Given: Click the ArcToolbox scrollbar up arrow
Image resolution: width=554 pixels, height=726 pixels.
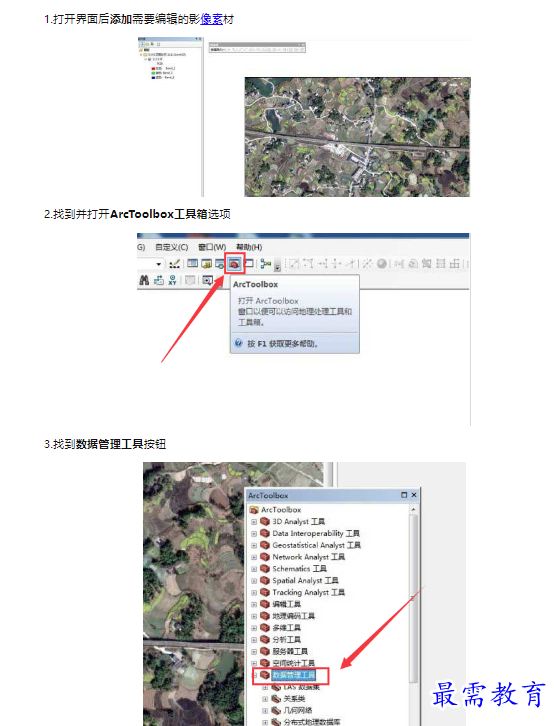Looking at the screenshot, I should point(413,510).
